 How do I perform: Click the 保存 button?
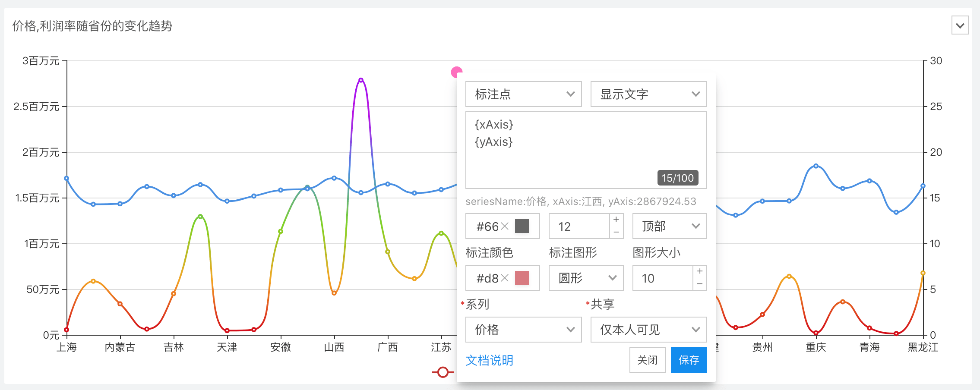tap(689, 360)
